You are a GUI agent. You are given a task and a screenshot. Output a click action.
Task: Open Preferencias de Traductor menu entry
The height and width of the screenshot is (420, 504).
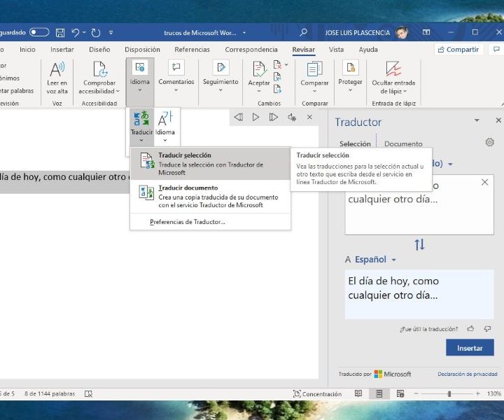(x=211, y=222)
